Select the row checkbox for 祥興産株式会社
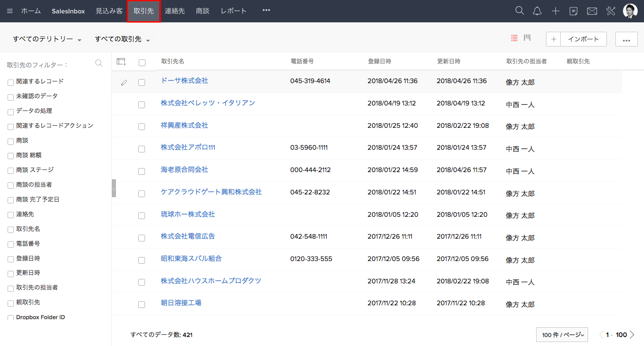 (142, 127)
